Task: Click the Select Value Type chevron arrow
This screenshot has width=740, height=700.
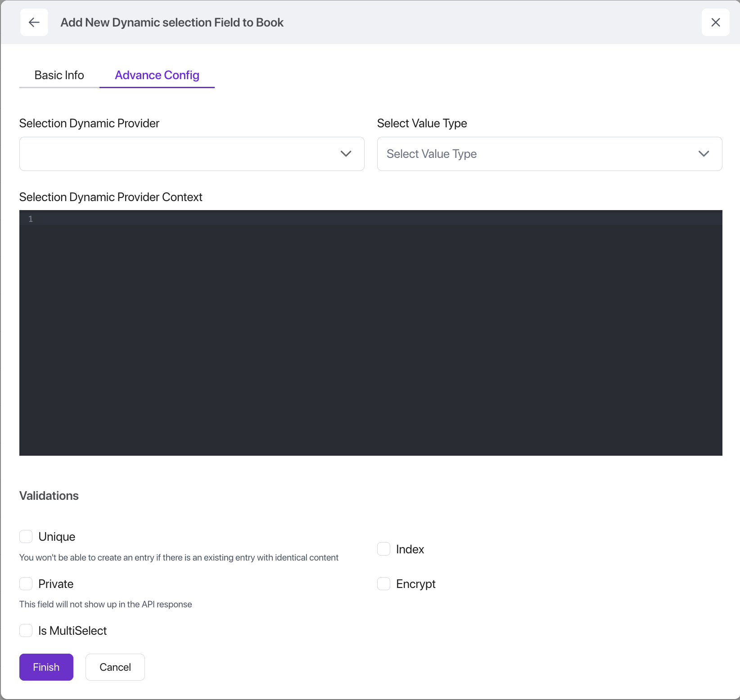Action: point(704,154)
